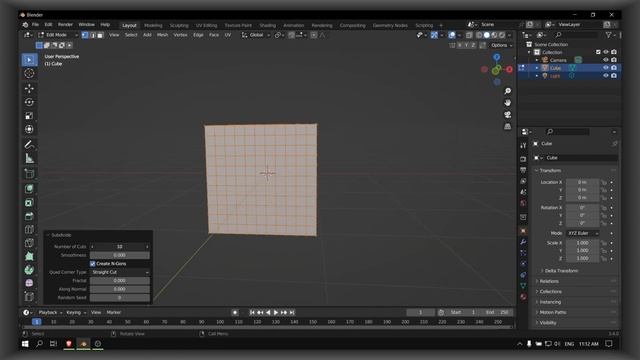The height and width of the screenshot is (360, 640).
Task: Toggle the camera view icon in viewport
Action: (x=507, y=115)
